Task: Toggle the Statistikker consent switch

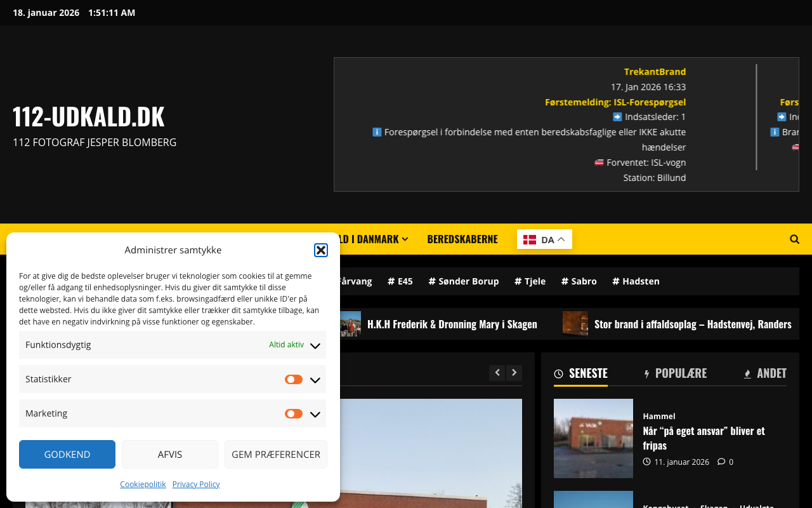Action: (x=294, y=379)
